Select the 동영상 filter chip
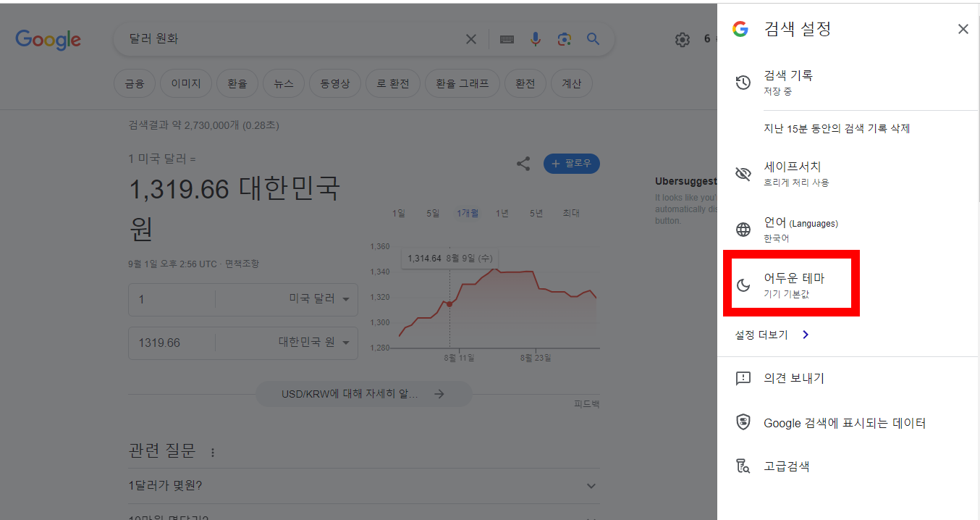The width and height of the screenshot is (980, 520). click(x=335, y=84)
